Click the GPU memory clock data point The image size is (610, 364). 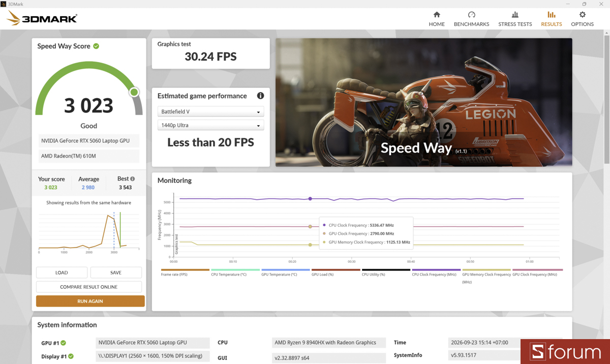click(310, 245)
